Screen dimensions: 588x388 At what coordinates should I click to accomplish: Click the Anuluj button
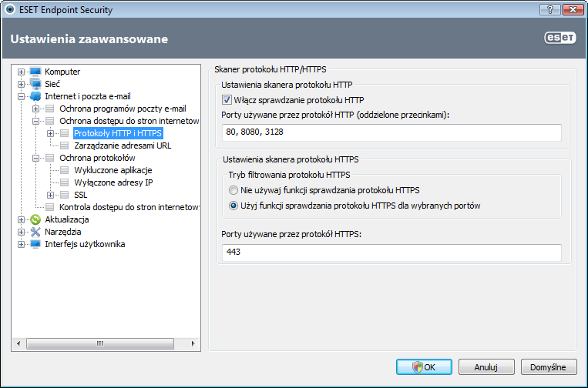point(486,367)
